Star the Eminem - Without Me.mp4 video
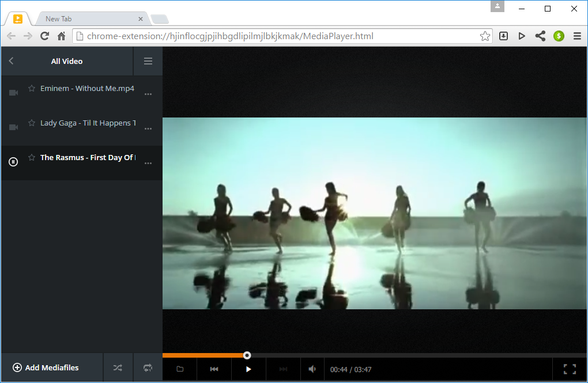588x383 pixels. (32, 88)
